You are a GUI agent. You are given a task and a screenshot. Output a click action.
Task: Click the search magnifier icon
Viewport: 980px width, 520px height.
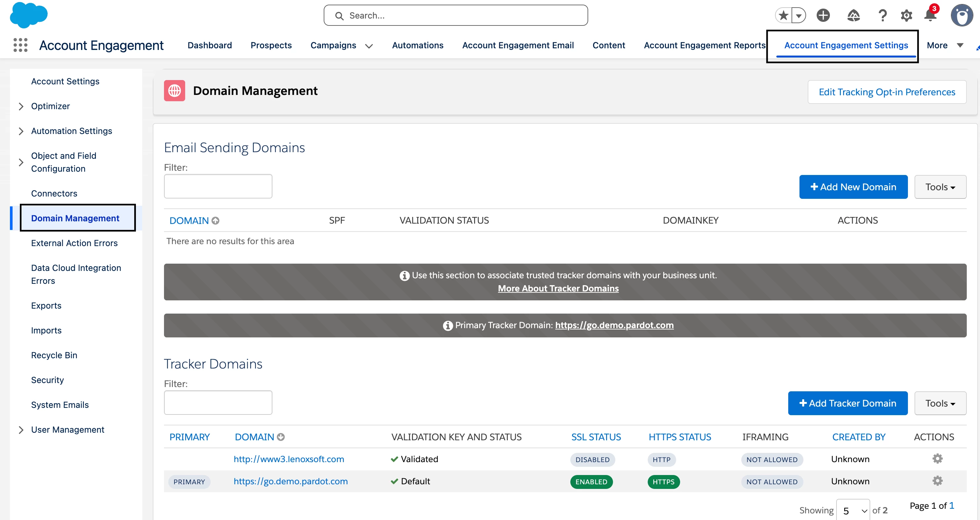click(339, 16)
